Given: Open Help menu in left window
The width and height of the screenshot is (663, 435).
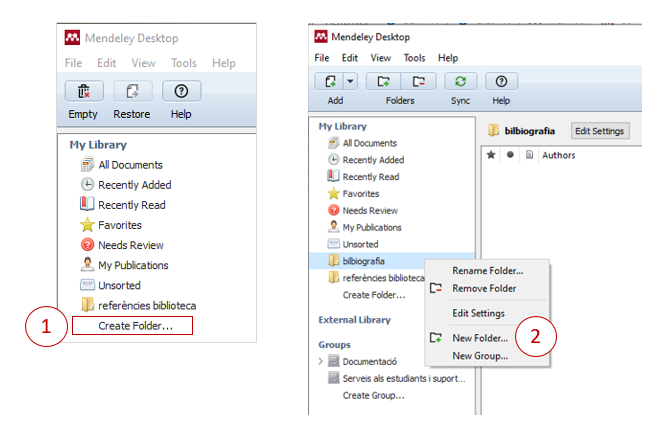Looking at the screenshot, I should pyautogui.click(x=224, y=63).
